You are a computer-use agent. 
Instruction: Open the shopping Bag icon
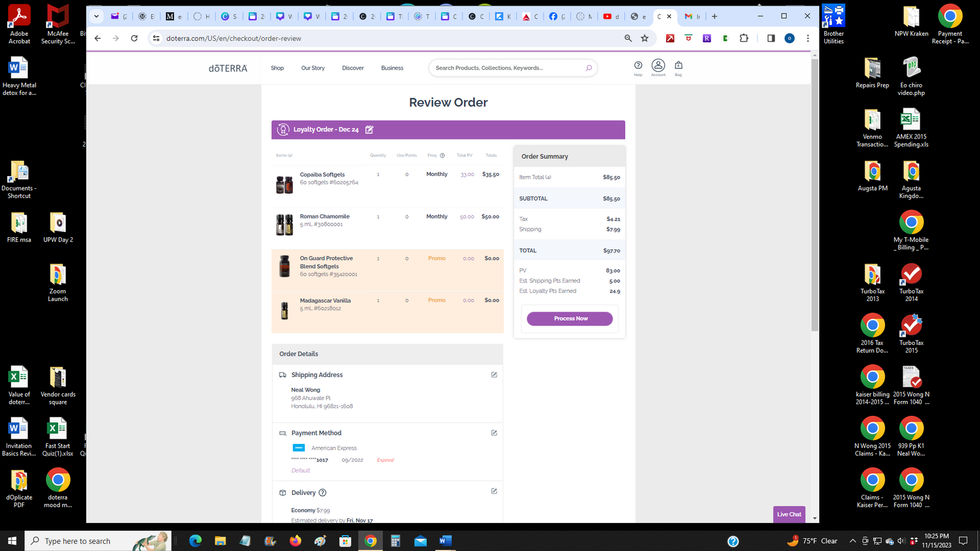point(678,68)
